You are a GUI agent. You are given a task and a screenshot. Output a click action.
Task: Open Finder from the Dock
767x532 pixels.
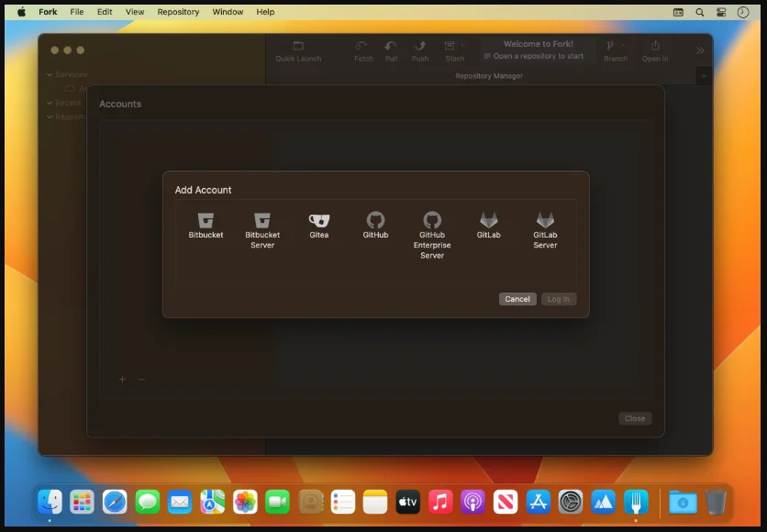pos(50,502)
